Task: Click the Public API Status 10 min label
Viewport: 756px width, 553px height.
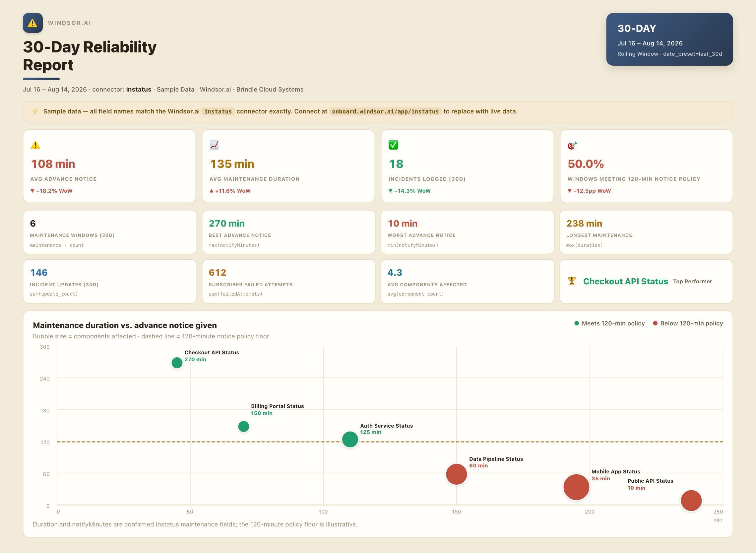Action: point(650,484)
